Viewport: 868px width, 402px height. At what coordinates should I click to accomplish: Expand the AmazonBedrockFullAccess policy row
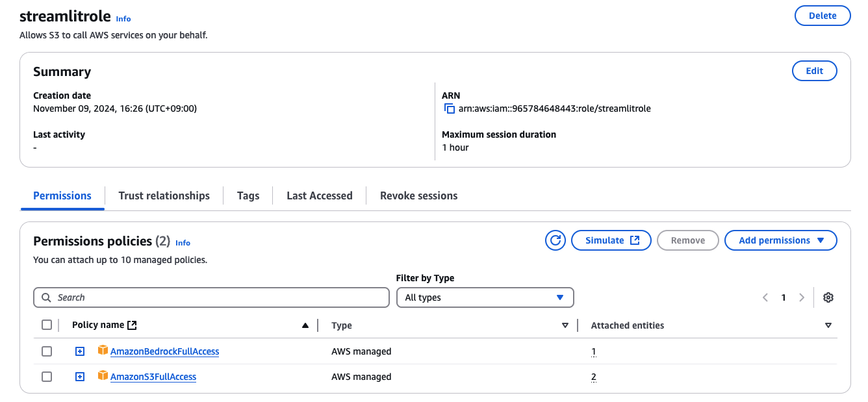80,351
